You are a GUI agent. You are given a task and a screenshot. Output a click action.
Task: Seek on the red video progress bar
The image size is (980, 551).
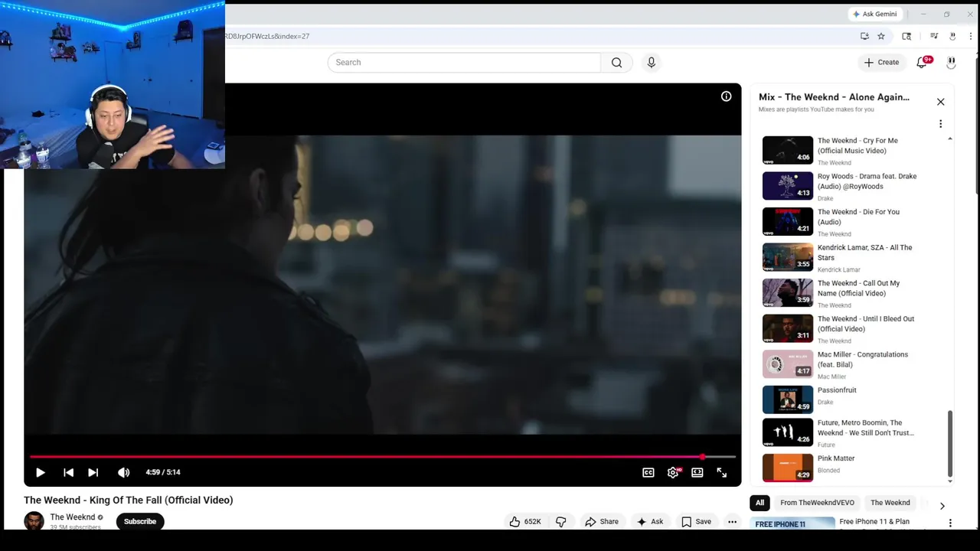coord(383,457)
